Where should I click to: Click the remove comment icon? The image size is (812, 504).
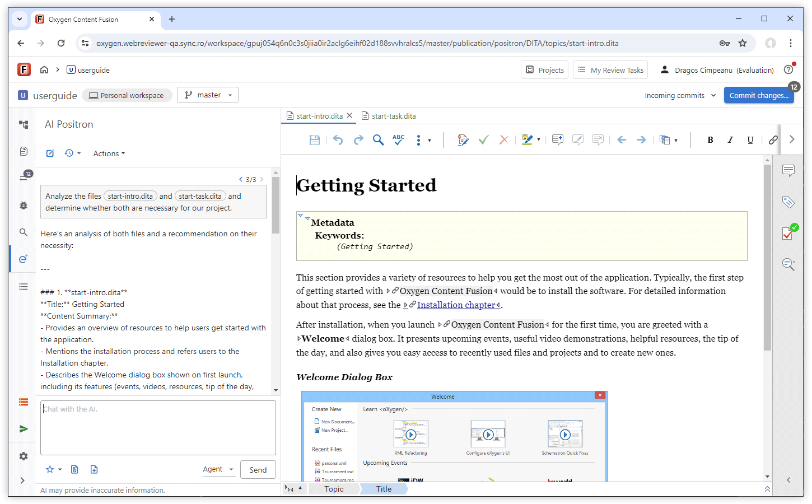tap(598, 140)
